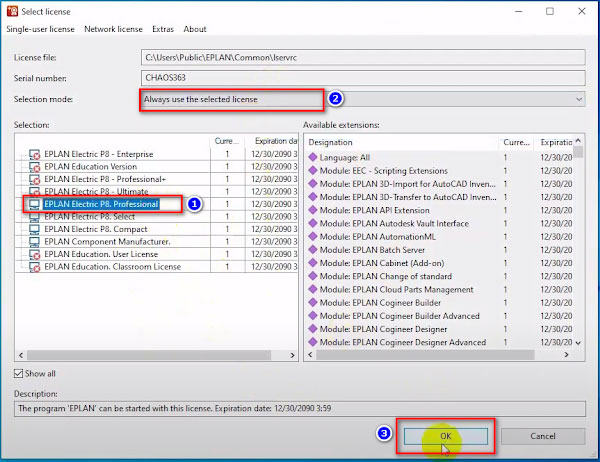Click the EPLAN Electric P8 - Ultimate icon

[x=35, y=191]
